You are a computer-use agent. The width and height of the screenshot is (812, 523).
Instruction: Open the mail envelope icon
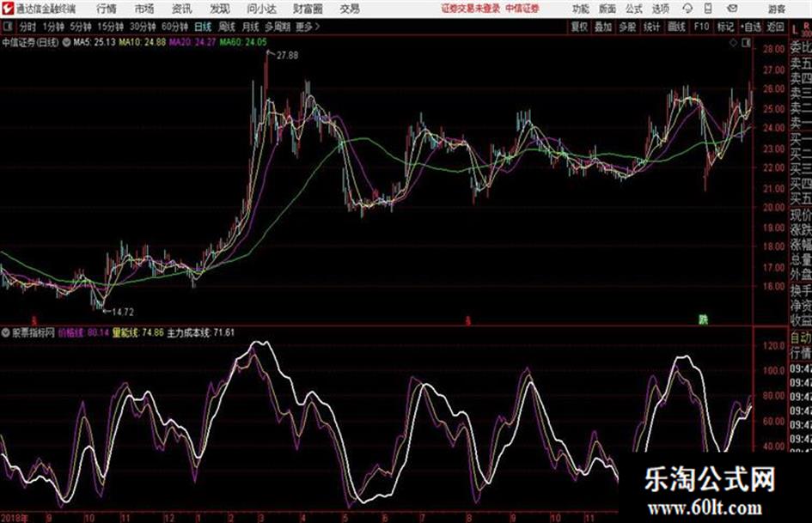[732, 9]
